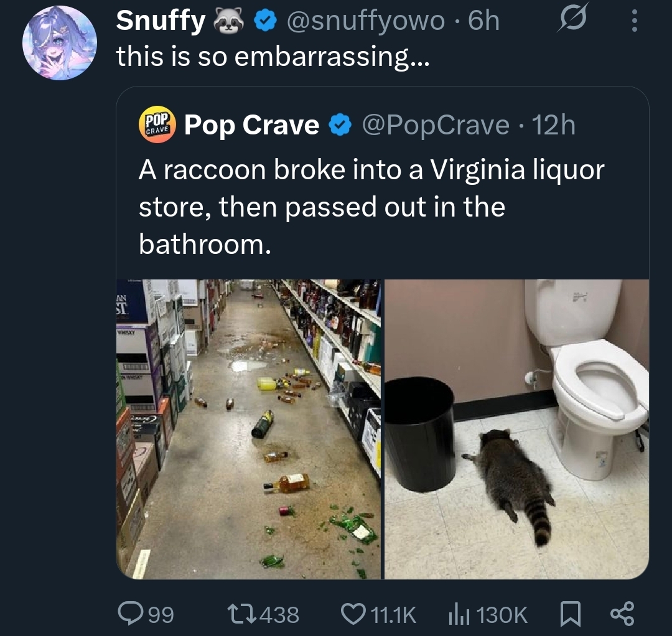The image size is (672, 636).
Task: Go to the @PopCrave handle
Action: pyautogui.click(x=435, y=126)
